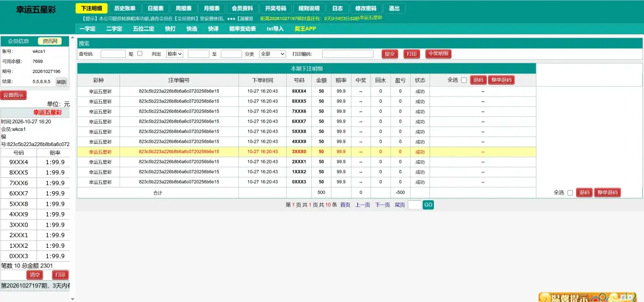Focus the 查号码 search input
This screenshot has height=302, width=644.
pyautogui.click(x=113, y=54)
